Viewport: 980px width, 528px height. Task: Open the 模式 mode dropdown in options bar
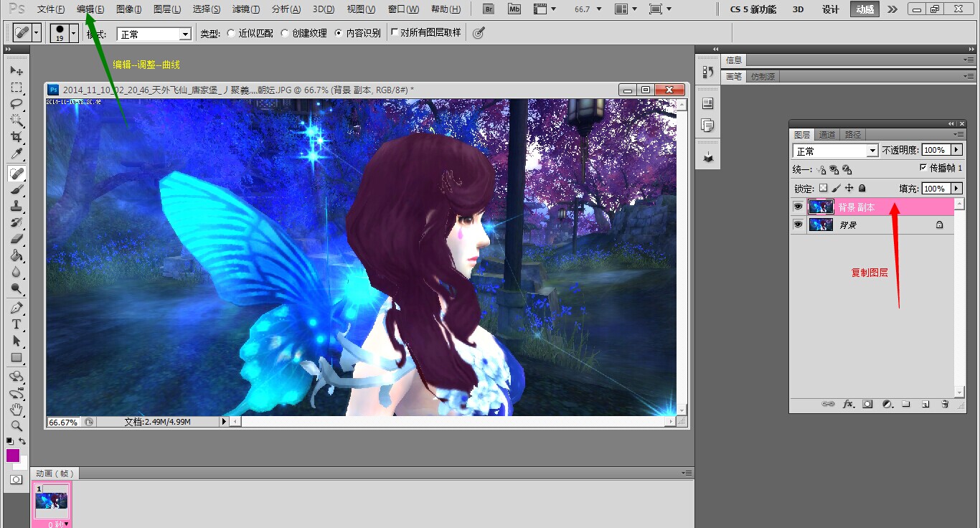click(x=154, y=34)
